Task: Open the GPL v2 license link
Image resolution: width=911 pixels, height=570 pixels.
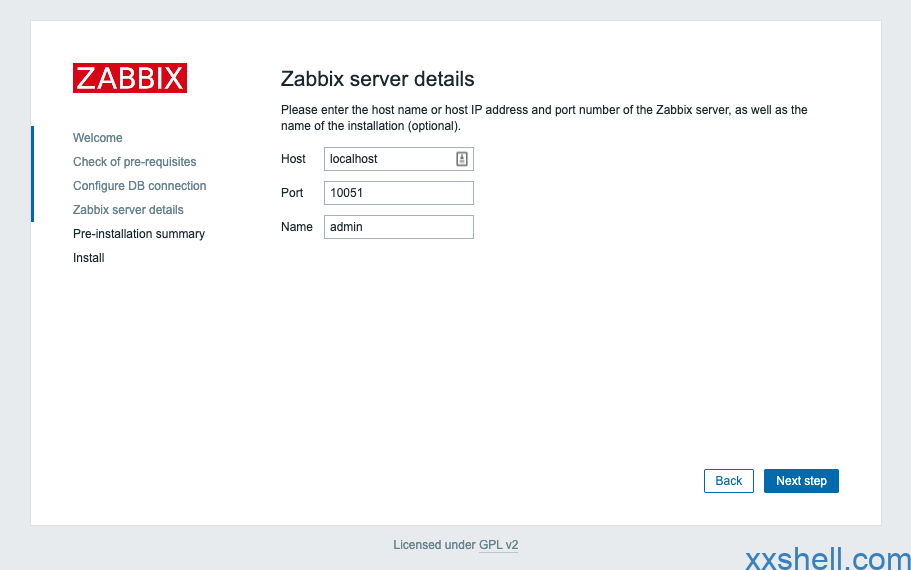Action: [498, 545]
